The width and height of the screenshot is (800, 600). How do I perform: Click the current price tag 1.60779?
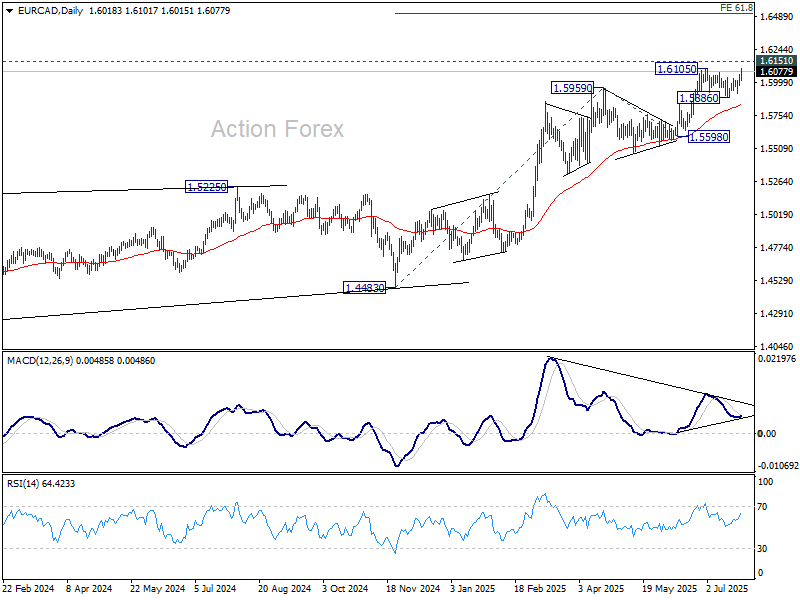click(x=777, y=71)
